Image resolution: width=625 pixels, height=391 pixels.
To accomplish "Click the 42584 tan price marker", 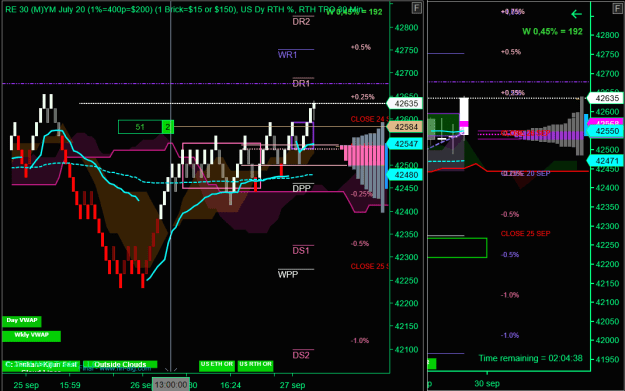I will pos(405,127).
